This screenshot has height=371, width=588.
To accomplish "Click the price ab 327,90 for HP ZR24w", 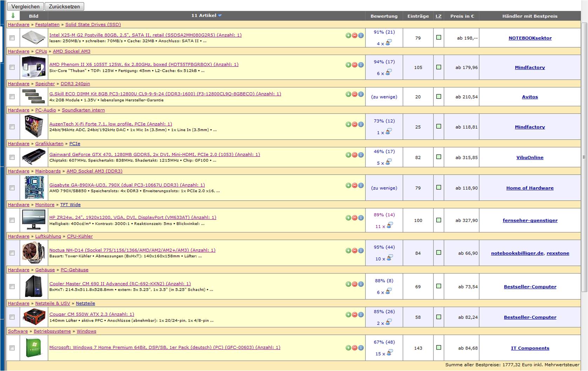I will tap(467, 221).
